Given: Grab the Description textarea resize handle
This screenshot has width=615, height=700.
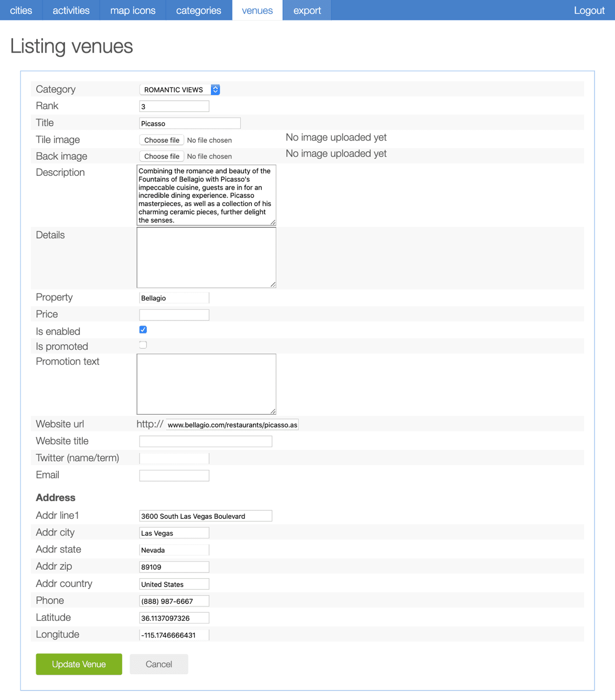Looking at the screenshot, I should [273, 223].
